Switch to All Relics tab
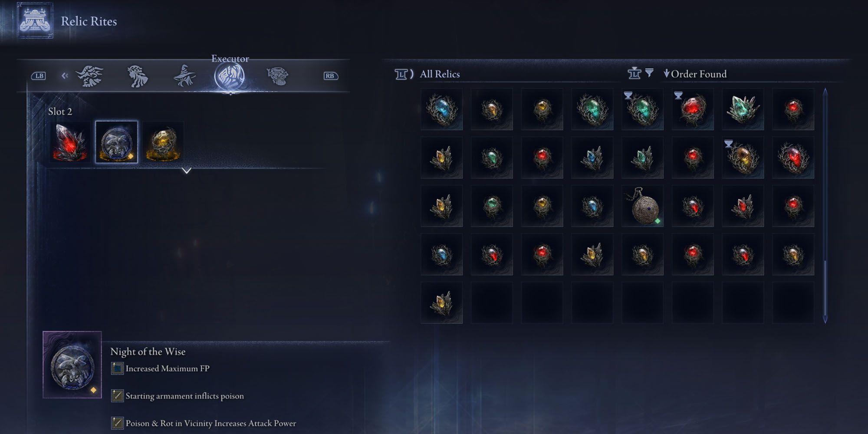This screenshot has width=868, height=434. point(440,74)
